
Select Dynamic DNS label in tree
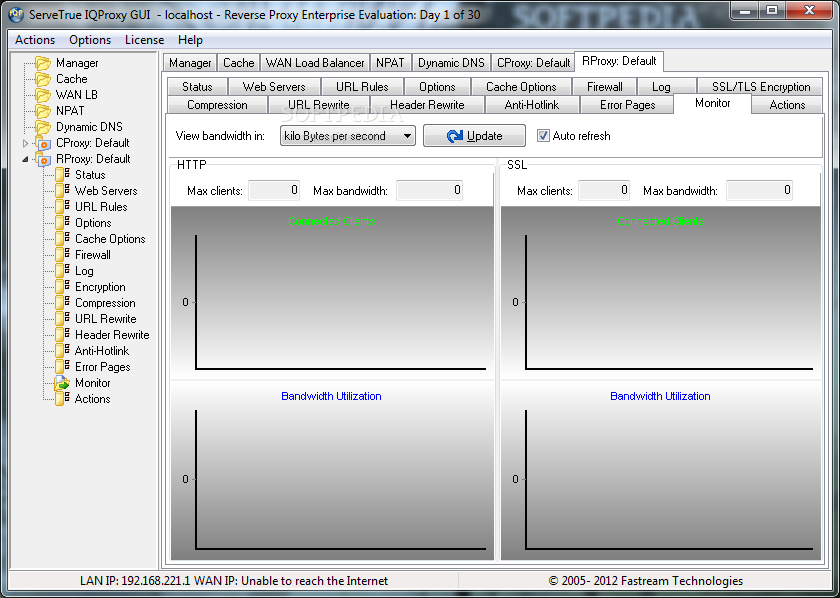coord(89,127)
